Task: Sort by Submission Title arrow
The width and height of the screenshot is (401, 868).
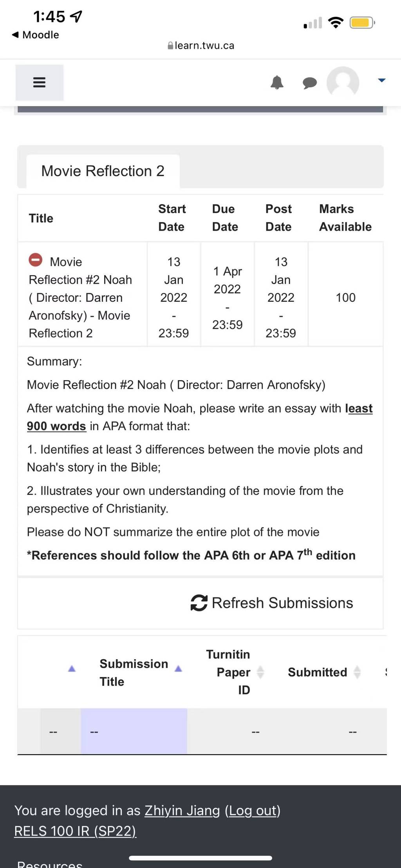Action: coord(178,669)
